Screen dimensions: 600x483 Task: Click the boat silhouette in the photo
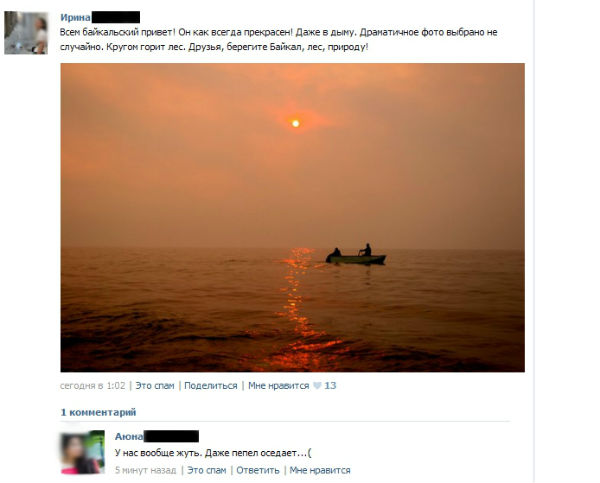356,255
